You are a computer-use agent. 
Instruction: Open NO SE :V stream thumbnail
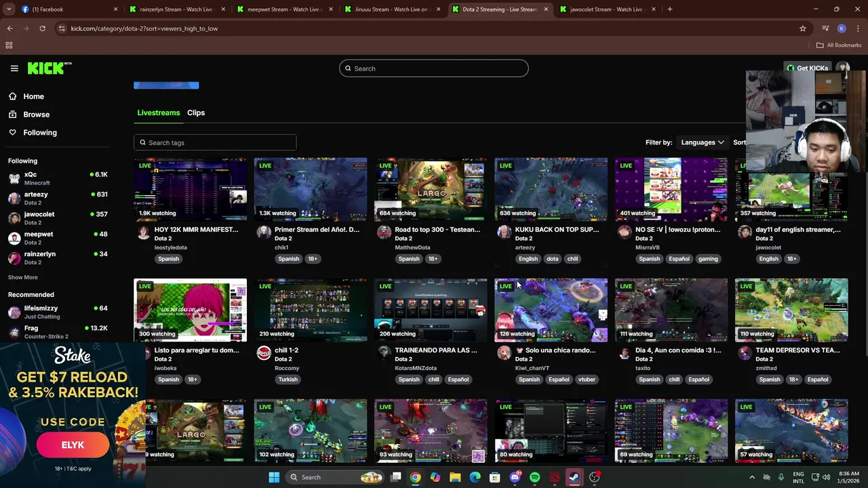click(671, 189)
